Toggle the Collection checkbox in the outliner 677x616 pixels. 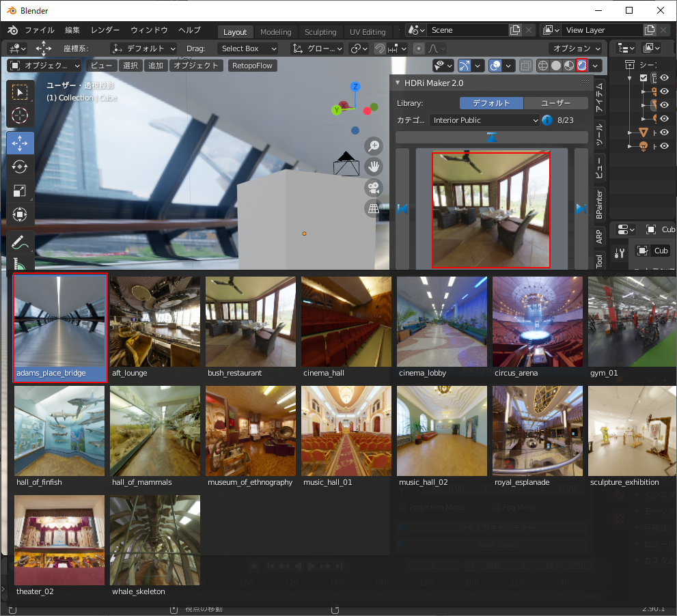[644, 77]
